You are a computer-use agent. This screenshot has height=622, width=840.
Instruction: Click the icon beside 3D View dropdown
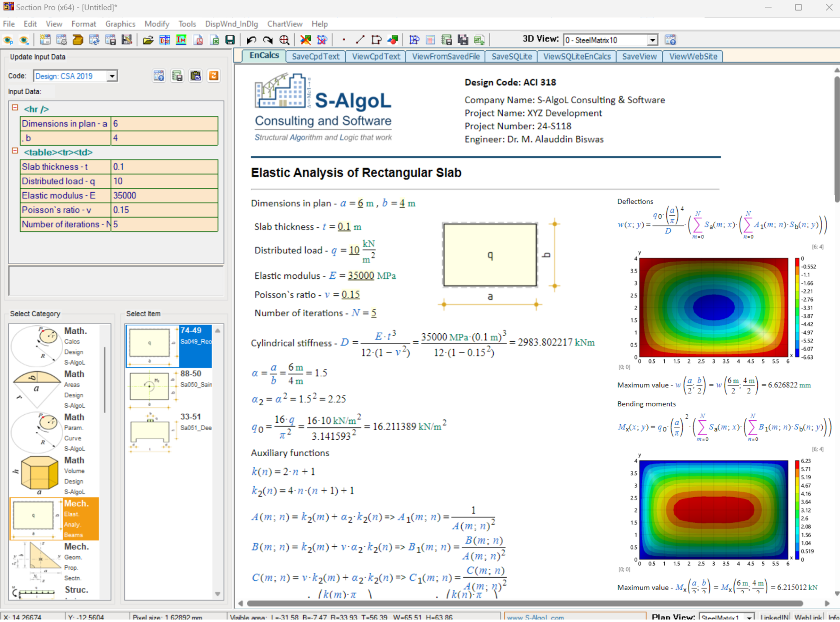point(671,40)
